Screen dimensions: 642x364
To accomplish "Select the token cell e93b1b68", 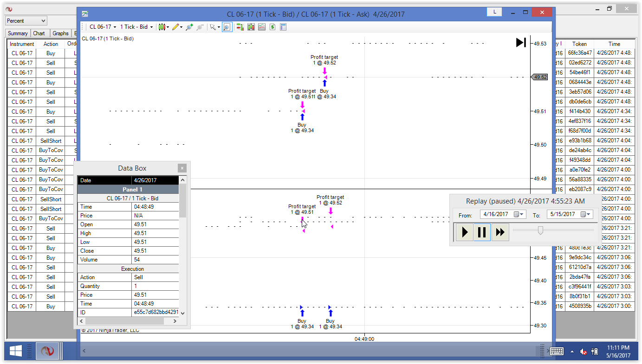I will tap(580, 140).
